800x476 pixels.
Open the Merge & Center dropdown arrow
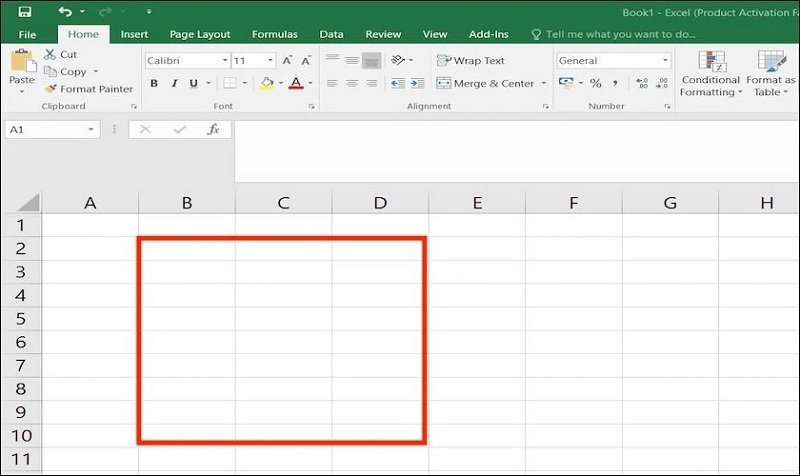[x=544, y=84]
